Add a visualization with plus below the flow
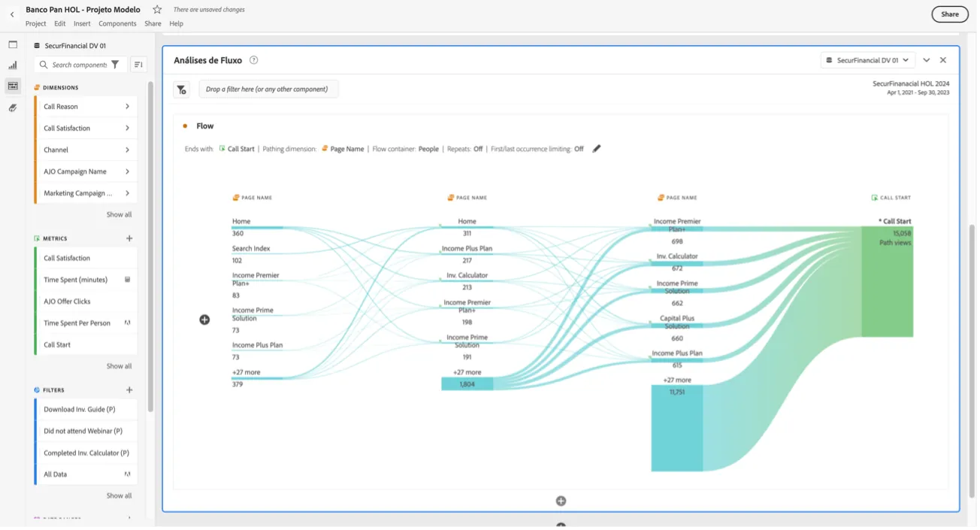 click(561, 501)
